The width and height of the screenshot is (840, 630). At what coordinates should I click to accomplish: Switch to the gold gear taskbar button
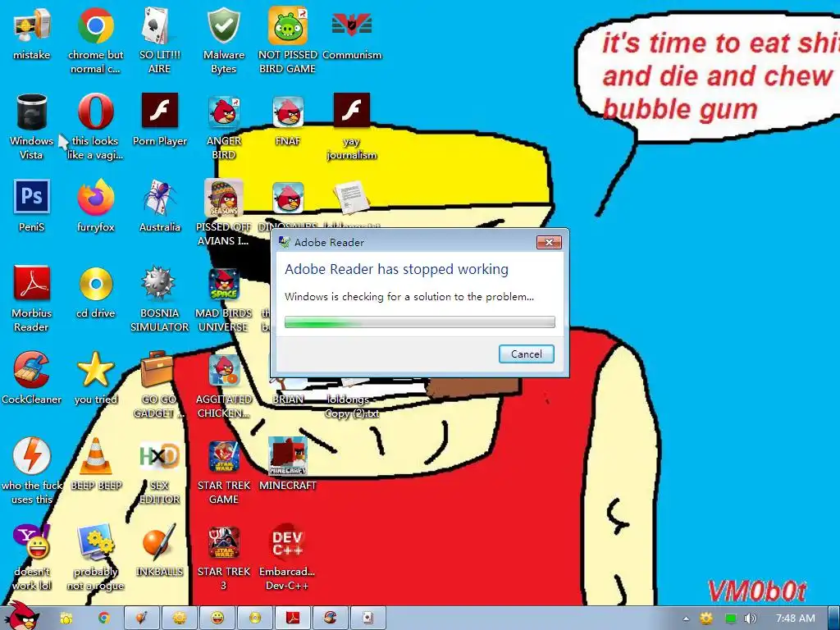click(x=179, y=619)
